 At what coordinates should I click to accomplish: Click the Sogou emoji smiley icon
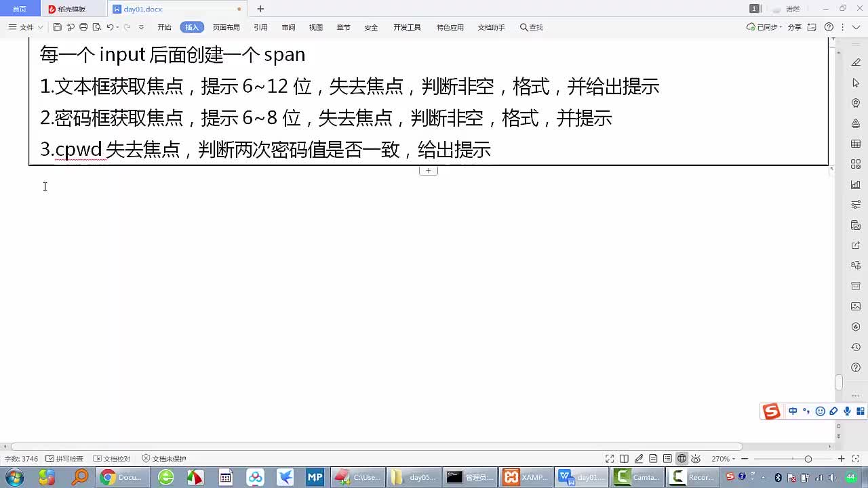click(x=820, y=411)
